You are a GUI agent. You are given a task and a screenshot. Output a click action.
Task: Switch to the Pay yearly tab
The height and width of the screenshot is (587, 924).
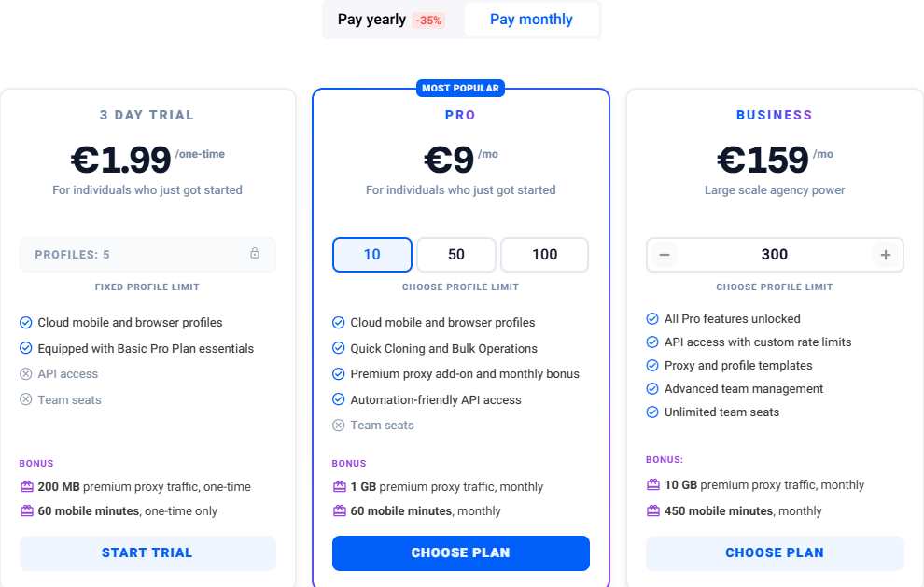(x=373, y=19)
